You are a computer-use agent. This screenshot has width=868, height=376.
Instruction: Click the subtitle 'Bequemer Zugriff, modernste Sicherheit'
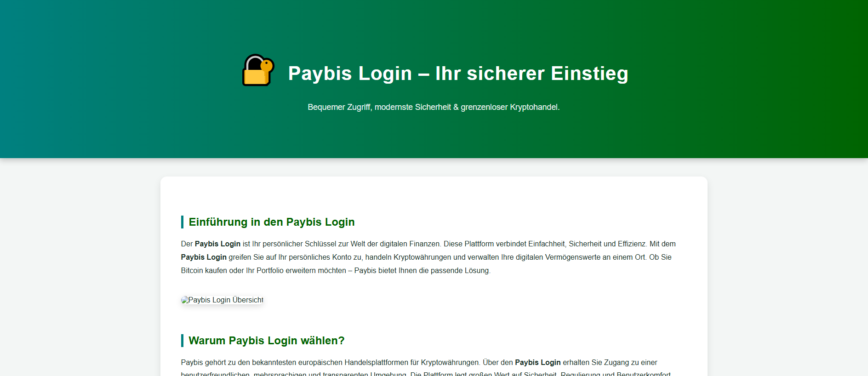coord(434,107)
